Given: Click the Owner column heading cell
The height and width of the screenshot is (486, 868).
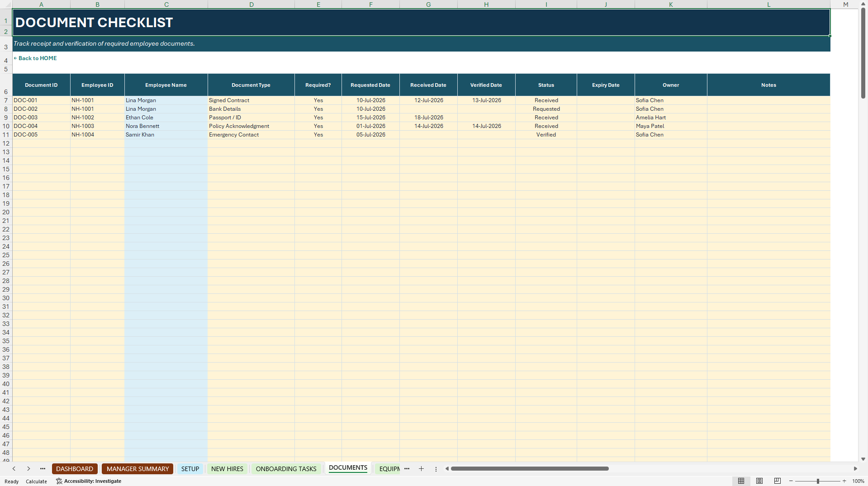Looking at the screenshot, I should point(671,85).
